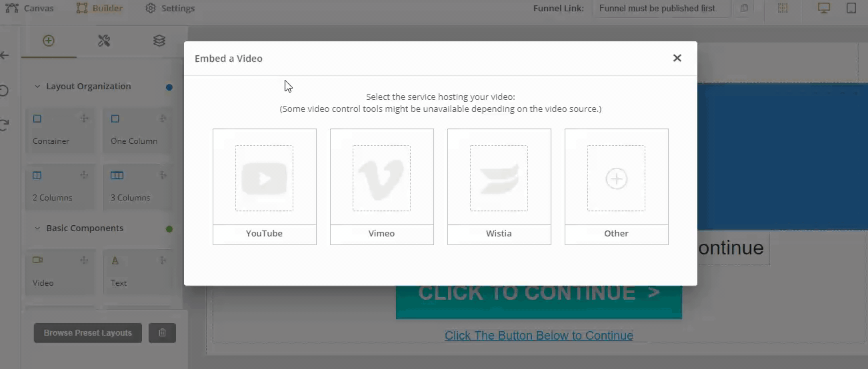
Task: Select the add components plus tab
Action: click(x=49, y=41)
